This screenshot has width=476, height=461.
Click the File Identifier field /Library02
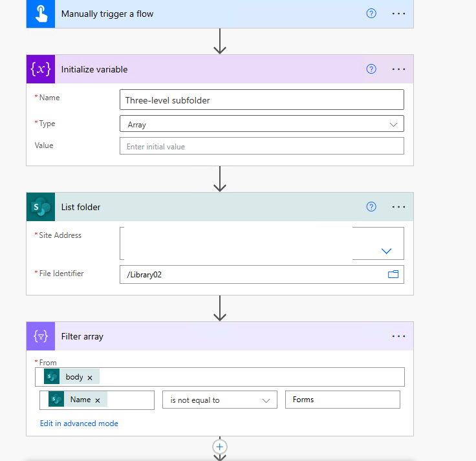click(x=262, y=274)
